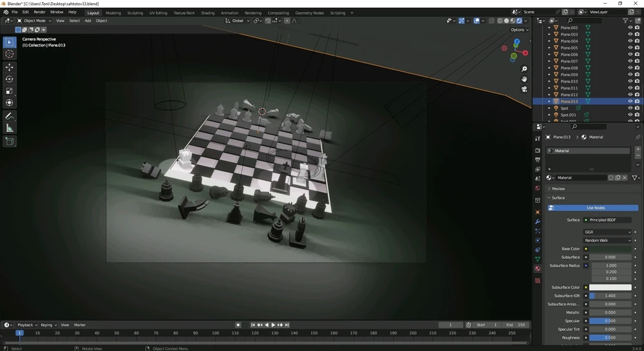Switch to the Shading workspace tab
The height and width of the screenshot is (351, 644).
(x=207, y=13)
